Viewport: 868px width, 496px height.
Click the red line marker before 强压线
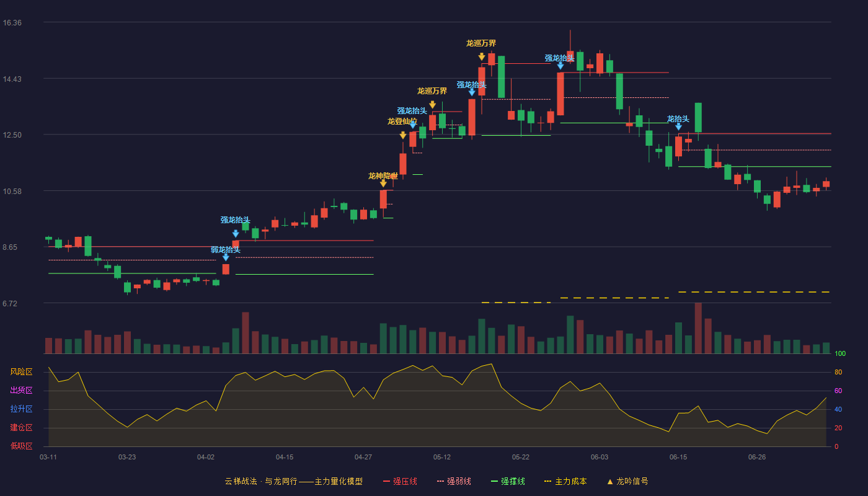[386, 481]
